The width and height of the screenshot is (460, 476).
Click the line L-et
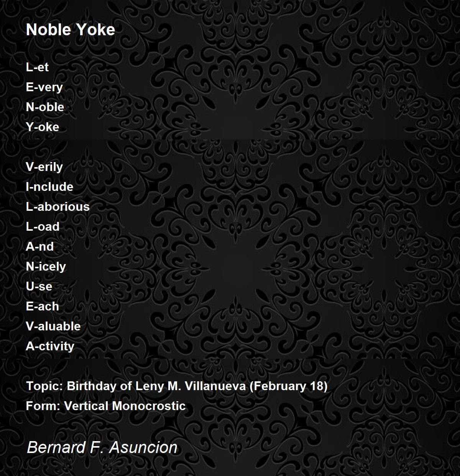(x=37, y=67)
